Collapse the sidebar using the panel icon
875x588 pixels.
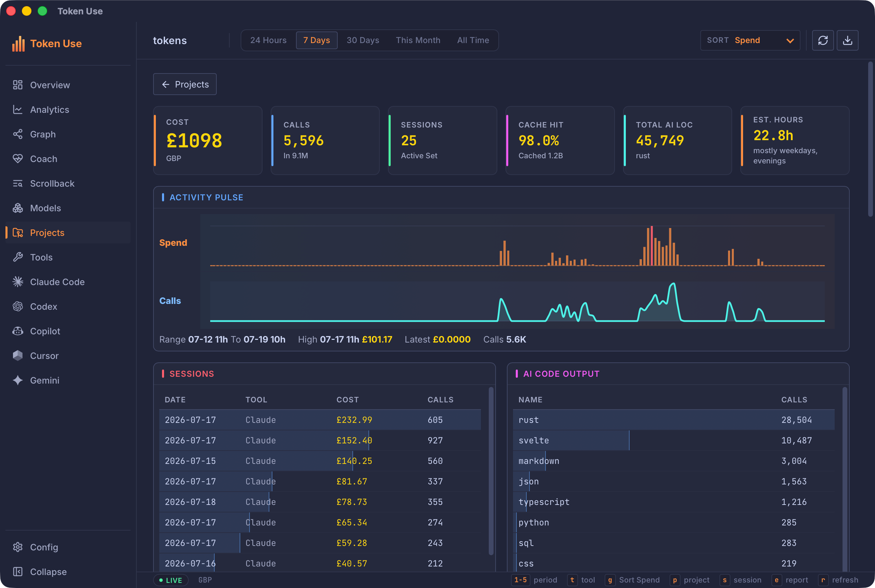[18, 572]
